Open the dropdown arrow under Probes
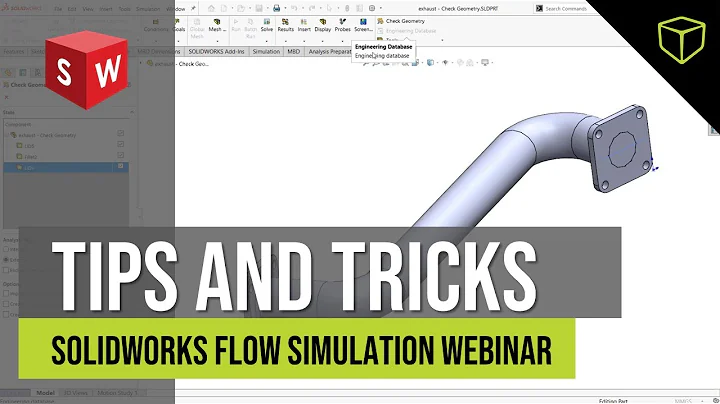 [343, 40]
